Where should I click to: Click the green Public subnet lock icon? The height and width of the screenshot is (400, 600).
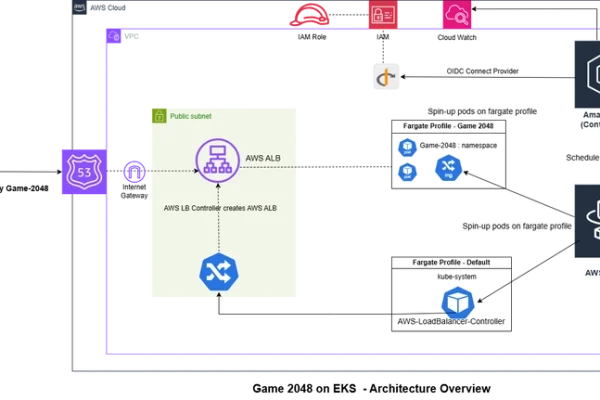[x=157, y=116]
